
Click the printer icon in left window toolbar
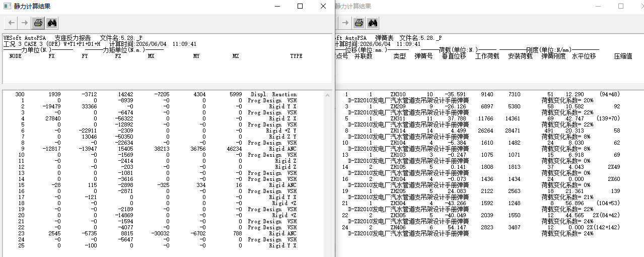click(38, 23)
